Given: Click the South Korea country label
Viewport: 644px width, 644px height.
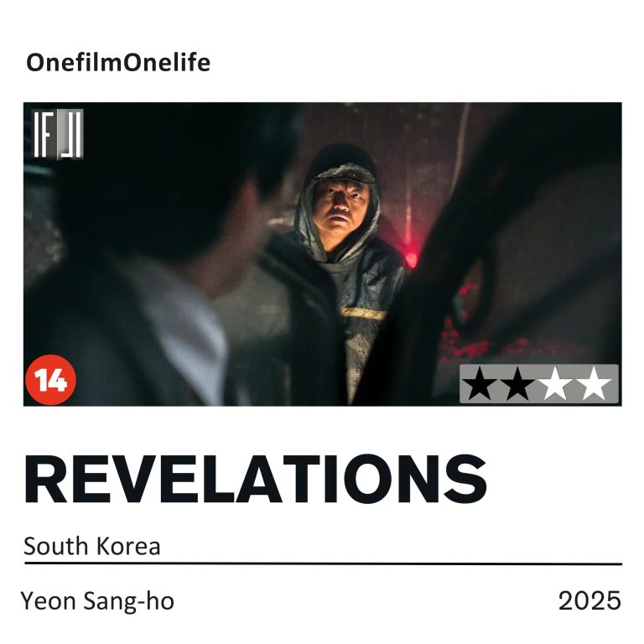Looking at the screenshot, I should point(92,546).
